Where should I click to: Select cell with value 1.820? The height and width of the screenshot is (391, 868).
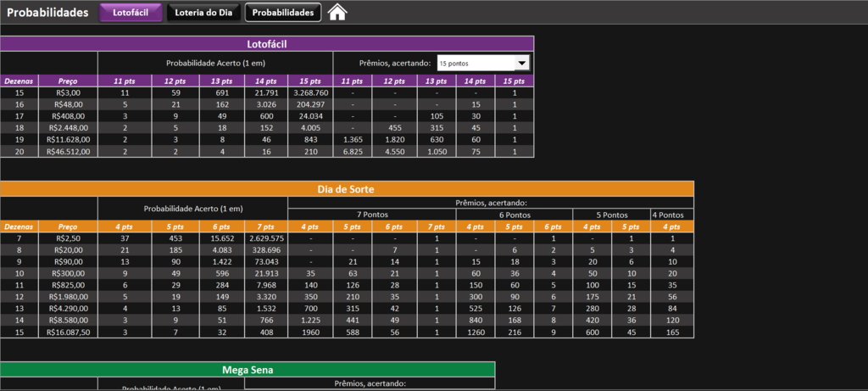click(x=395, y=139)
